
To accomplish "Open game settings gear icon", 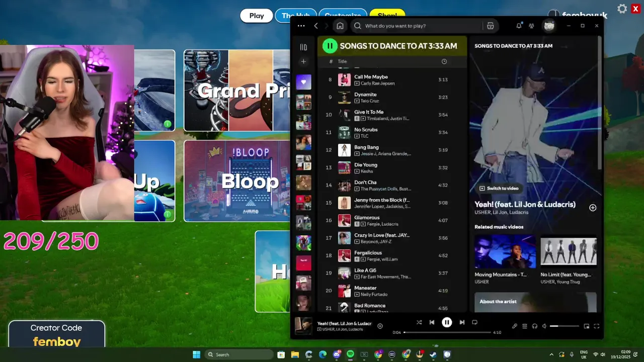I will coord(622,9).
